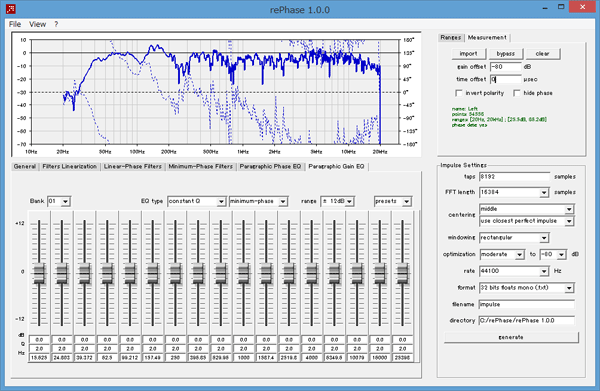Click the Q field above 16000 Hz
Viewport: 600px width, 391px height.
(380, 349)
